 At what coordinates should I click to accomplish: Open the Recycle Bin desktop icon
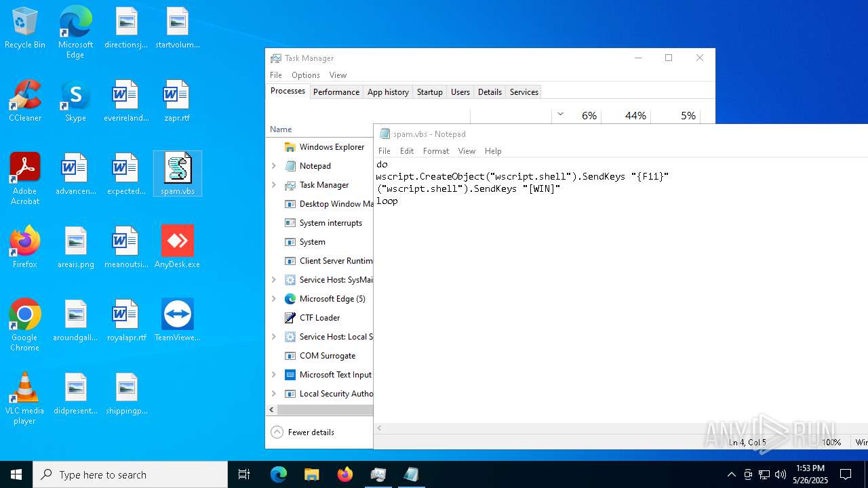(x=25, y=28)
